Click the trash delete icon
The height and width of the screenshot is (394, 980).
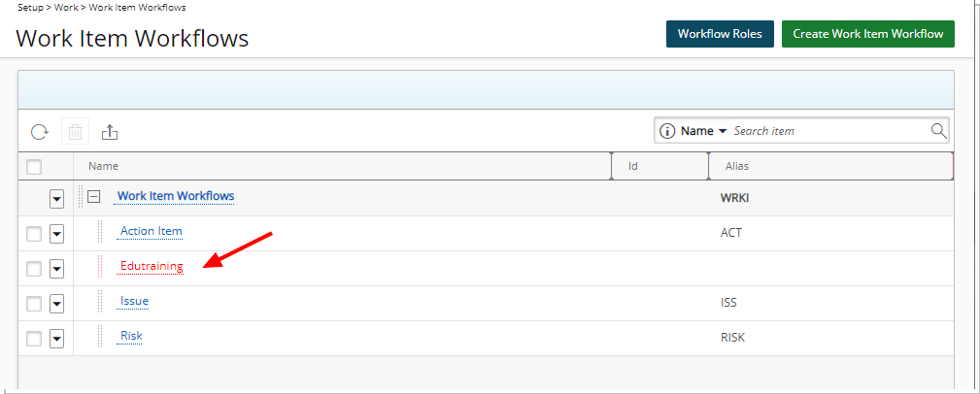tap(75, 131)
